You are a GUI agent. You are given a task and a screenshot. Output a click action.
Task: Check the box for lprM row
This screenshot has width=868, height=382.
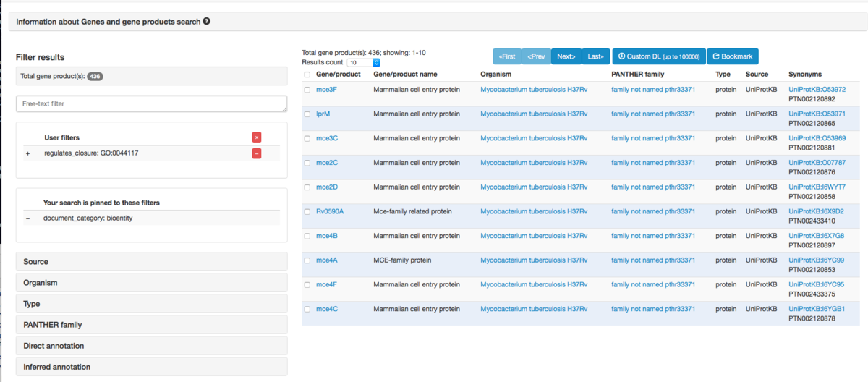click(x=307, y=114)
